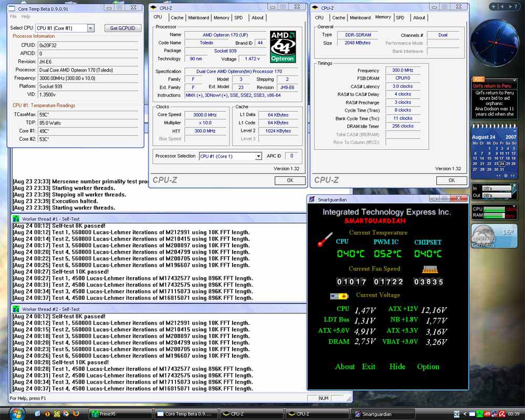Screen dimensions: 525x420
Task: Click the Frequency field in Core Temp
Action: pos(88,78)
